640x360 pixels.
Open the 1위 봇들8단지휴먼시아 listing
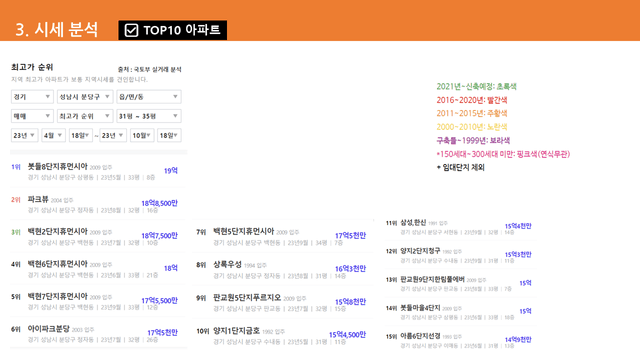[98, 171]
